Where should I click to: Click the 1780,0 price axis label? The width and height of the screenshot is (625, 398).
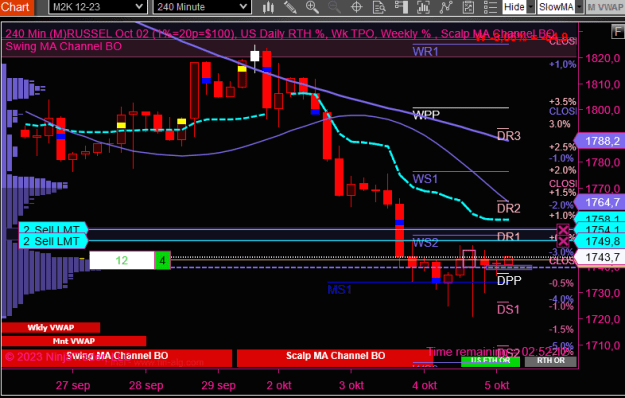click(603, 162)
